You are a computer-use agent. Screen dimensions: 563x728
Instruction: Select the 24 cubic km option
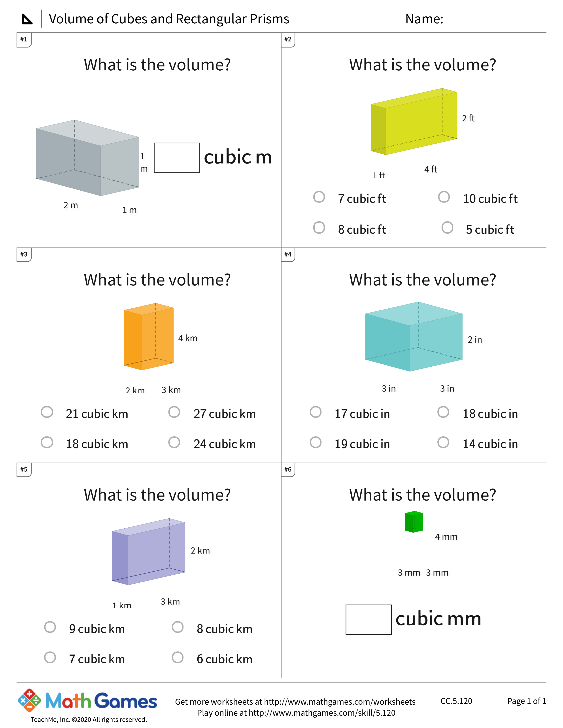[x=174, y=443]
